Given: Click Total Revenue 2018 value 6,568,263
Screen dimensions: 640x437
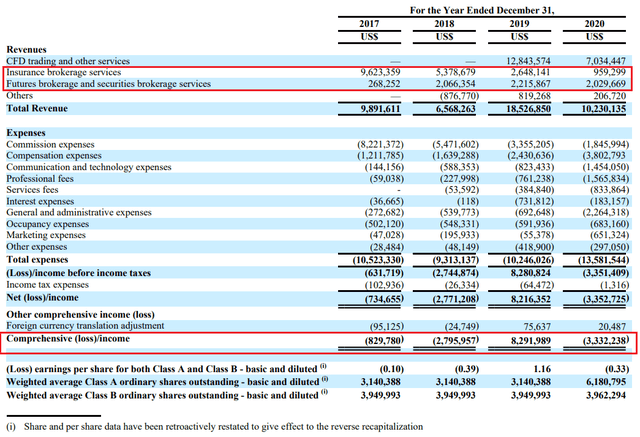Looking at the screenshot, I should tap(456, 109).
